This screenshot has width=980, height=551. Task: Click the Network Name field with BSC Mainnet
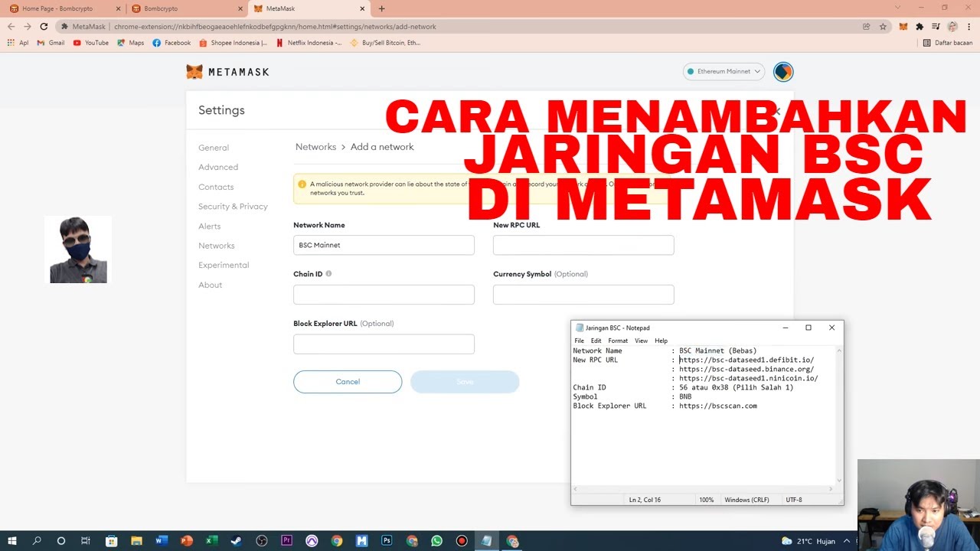click(384, 245)
